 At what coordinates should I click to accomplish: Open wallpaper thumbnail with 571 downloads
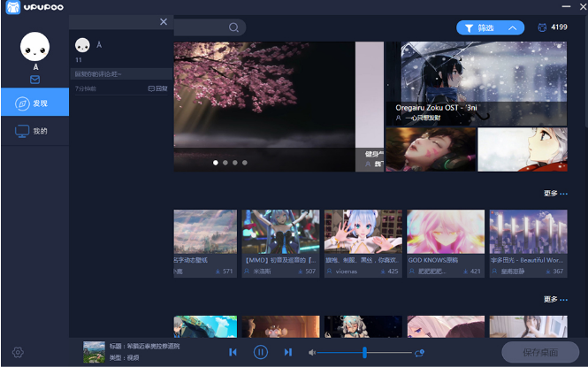click(205, 232)
